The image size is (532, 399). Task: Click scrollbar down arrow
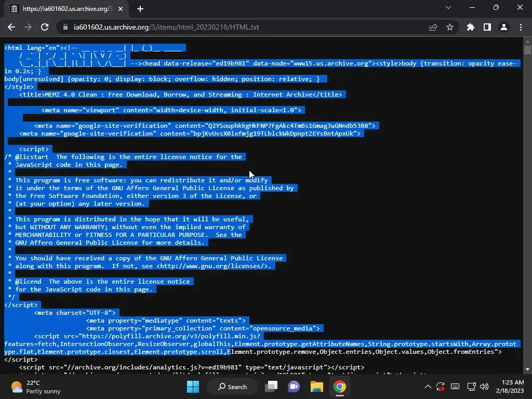tap(527, 369)
